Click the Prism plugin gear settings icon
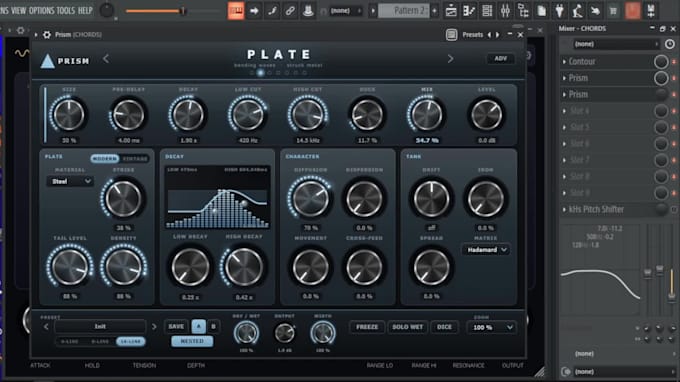The width and height of the screenshot is (680, 382). click(47, 35)
